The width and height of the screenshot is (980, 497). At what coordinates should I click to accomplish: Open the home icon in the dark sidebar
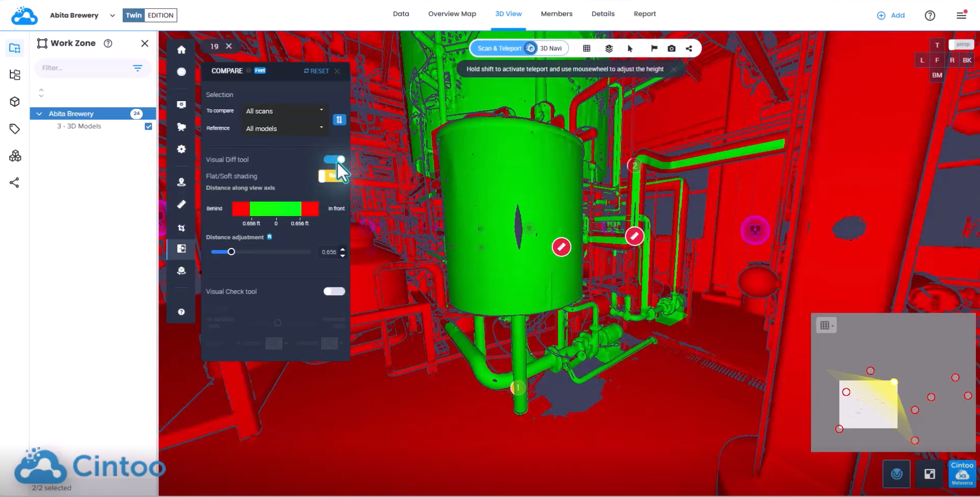(181, 50)
